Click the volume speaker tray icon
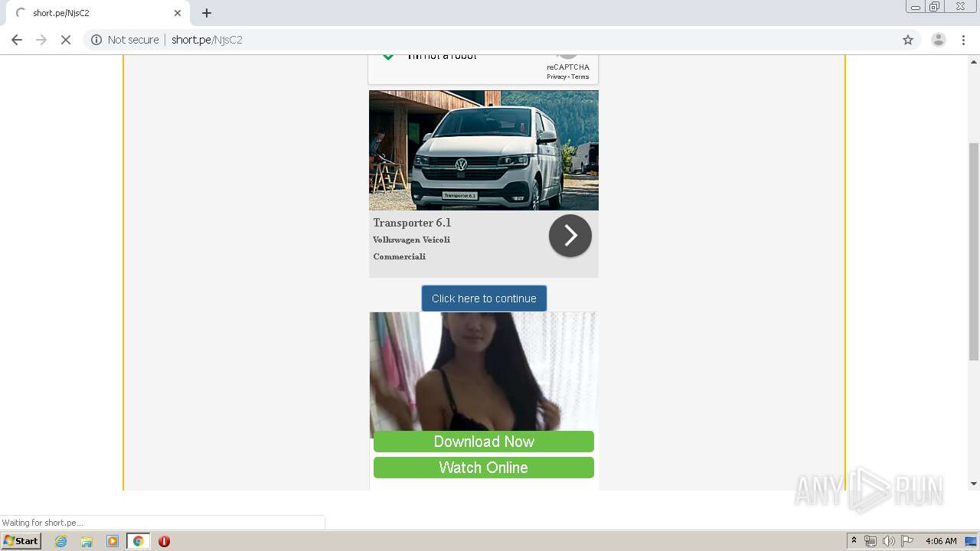Viewport: 980px width, 551px height. pyautogui.click(x=889, y=541)
